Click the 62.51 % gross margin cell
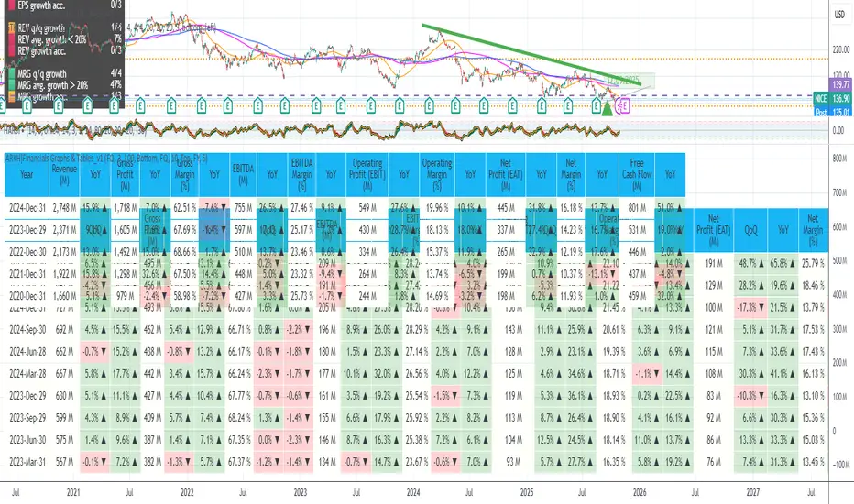 pyautogui.click(x=184, y=208)
